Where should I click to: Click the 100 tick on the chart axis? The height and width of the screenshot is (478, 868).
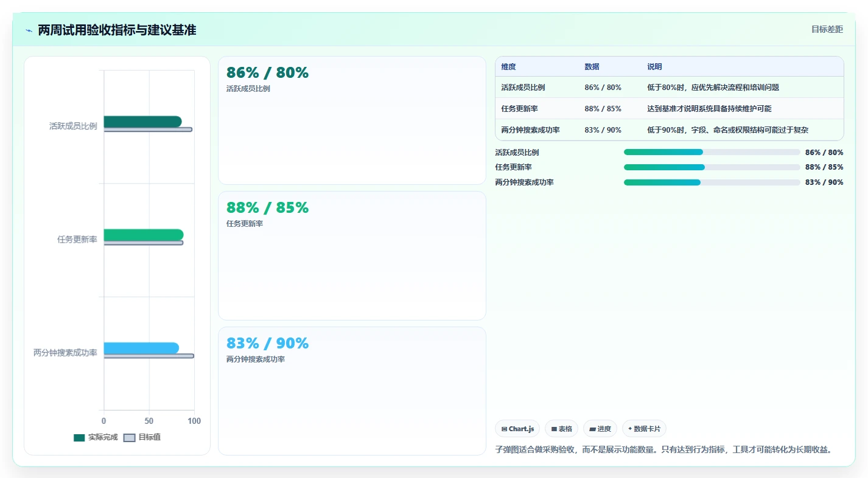pos(194,421)
